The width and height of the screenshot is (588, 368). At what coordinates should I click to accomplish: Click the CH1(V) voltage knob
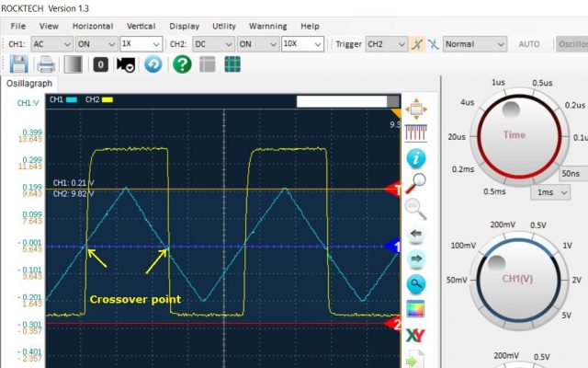click(x=518, y=280)
